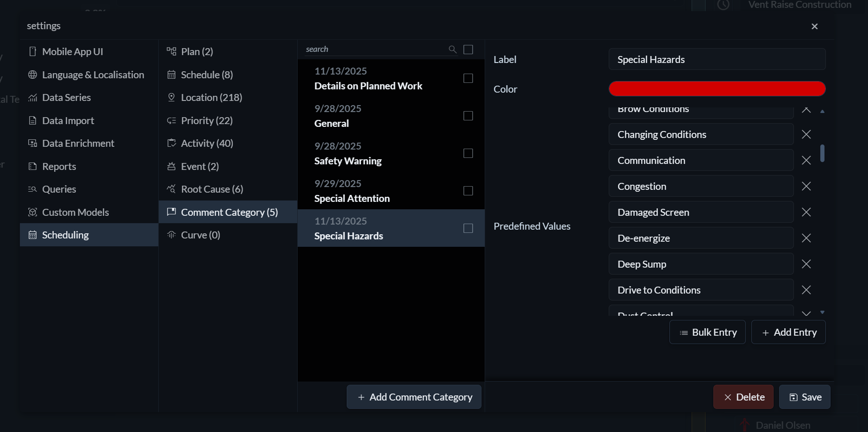This screenshot has height=432, width=868.
Task: Open the Root Cause (6) subsection
Action: (228, 189)
